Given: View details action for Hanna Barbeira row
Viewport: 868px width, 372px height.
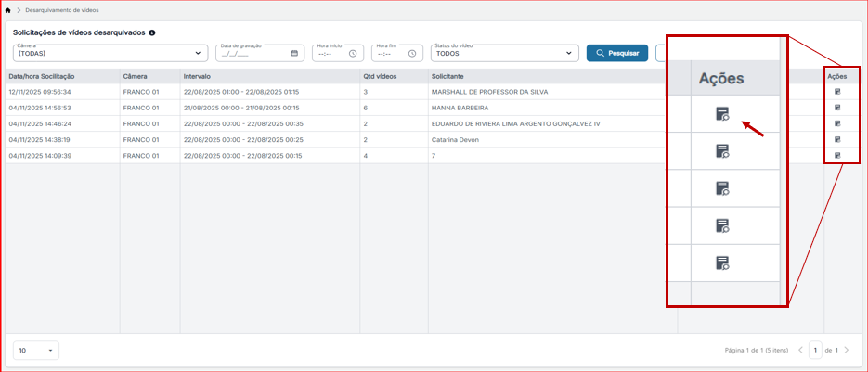Looking at the screenshot, I should click(837, 108).
